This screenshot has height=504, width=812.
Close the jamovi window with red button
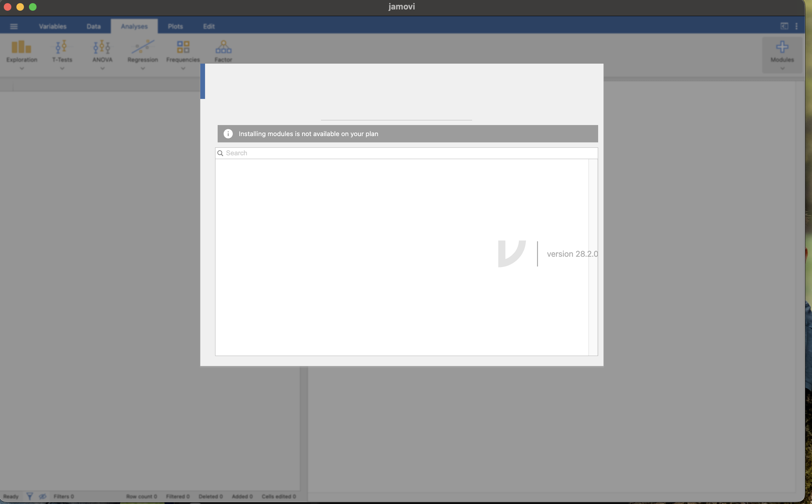coord(7,7)
